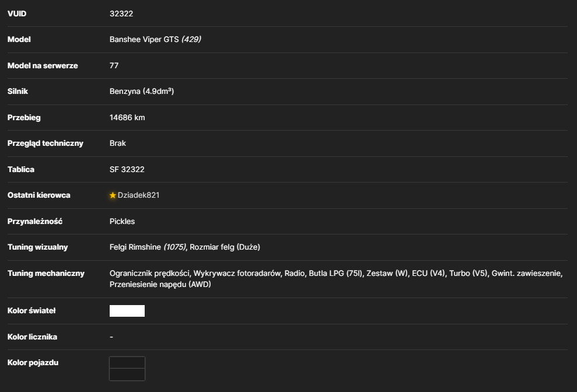Click the white Kolor świateł swatch
Image resolution: width=577 pixels, height=392 pixels.
pos(127,311)
